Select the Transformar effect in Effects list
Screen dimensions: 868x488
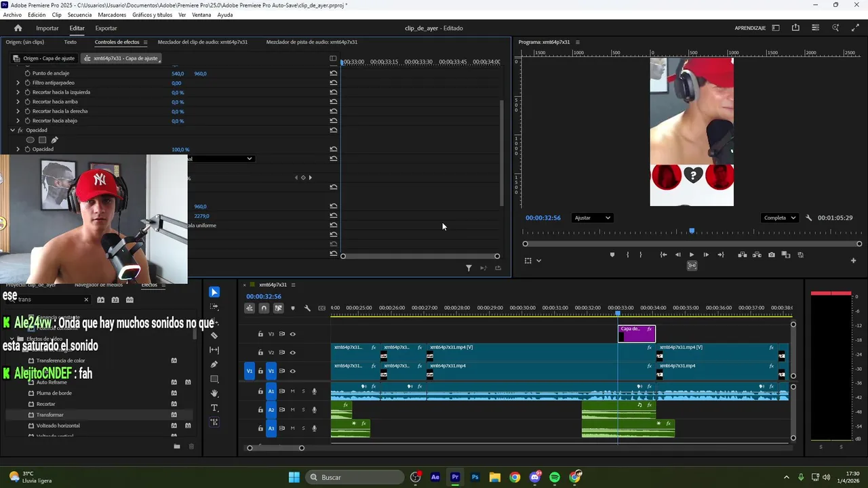pyautogui.click(x=50, y=415)
